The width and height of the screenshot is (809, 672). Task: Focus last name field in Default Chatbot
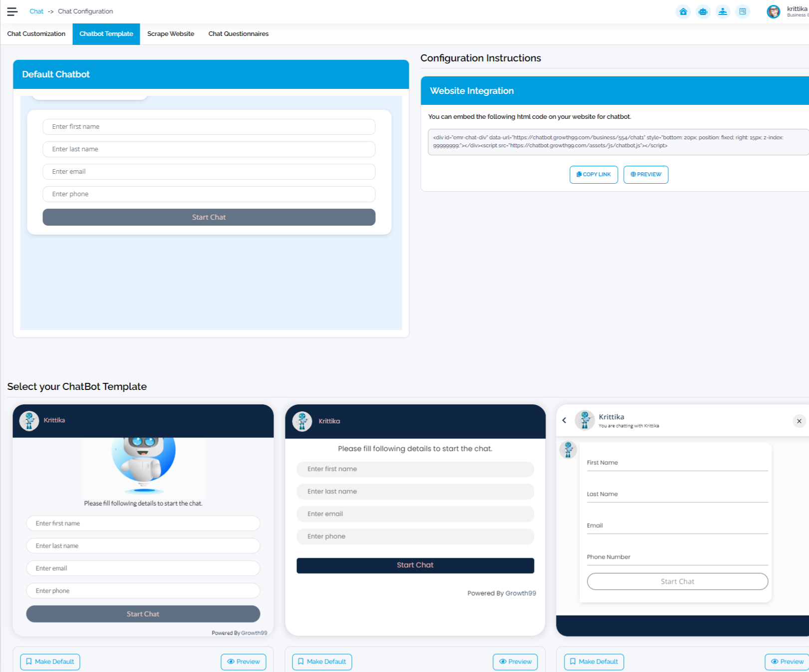coord(209,149)
